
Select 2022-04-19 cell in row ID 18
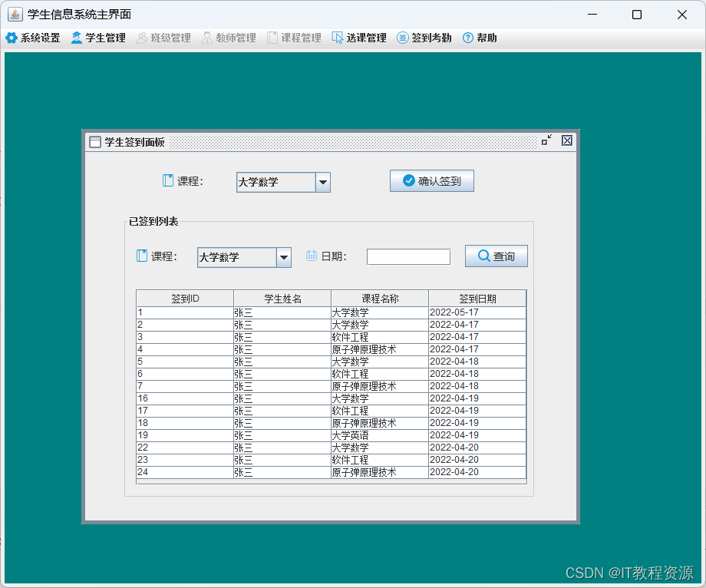coord(477,423)
